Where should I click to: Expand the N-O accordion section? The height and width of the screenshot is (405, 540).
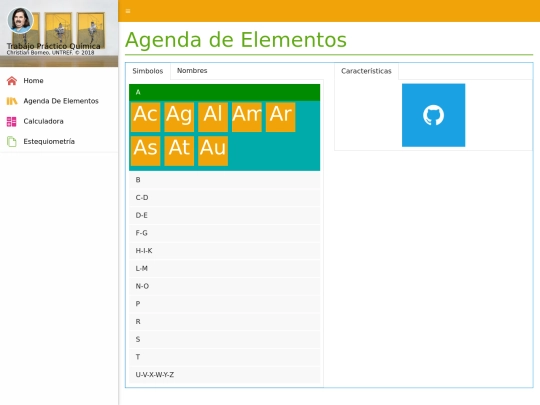coord(225,286)
